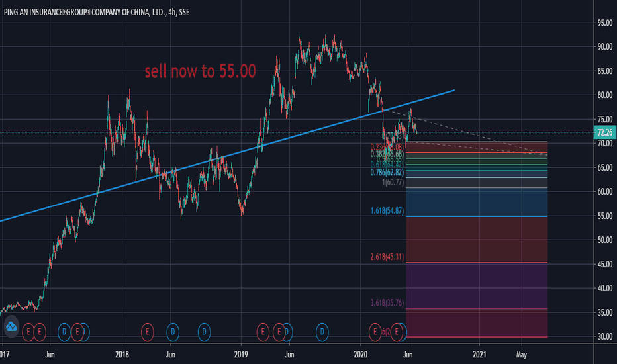Click the 45.00 price axis label
The image size is (617, 364).
coord(605,264)
